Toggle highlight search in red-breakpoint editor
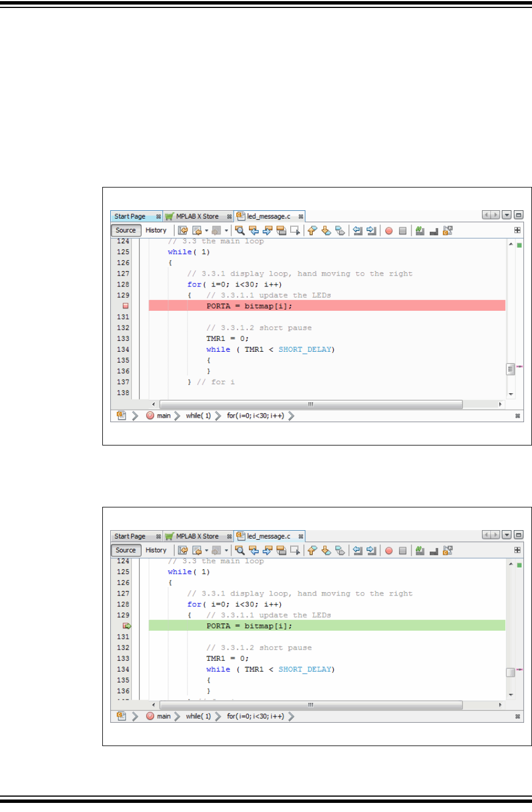 click(x=281, y=231)
